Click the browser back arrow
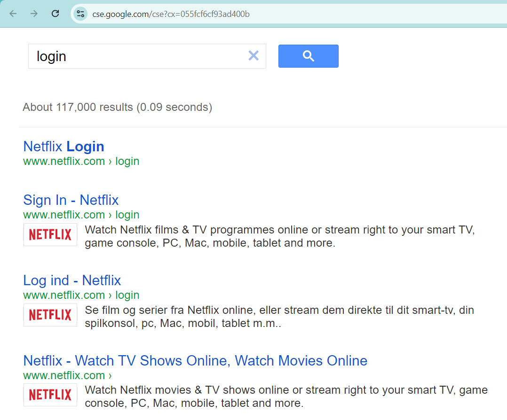This screenshot has width=507, height=420. coord(13,14)
